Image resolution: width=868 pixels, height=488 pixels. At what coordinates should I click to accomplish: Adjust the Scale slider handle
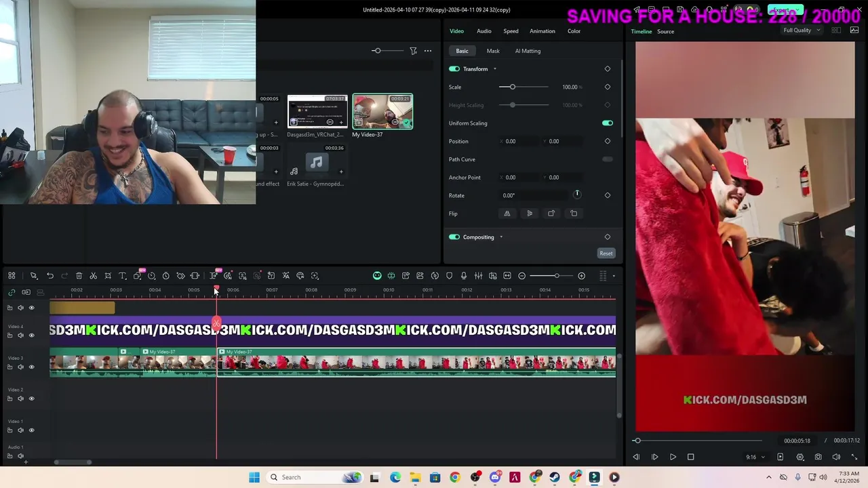(x=513, y=87)
